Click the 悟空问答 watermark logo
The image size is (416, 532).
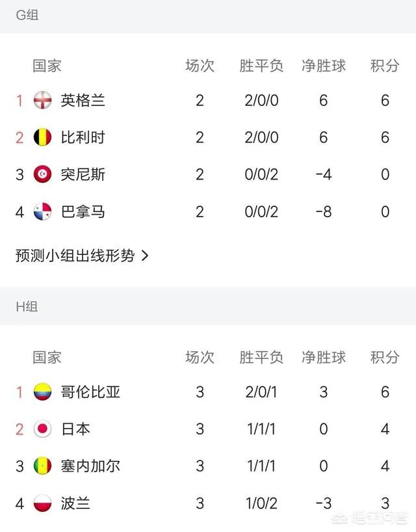click(371, 518)
